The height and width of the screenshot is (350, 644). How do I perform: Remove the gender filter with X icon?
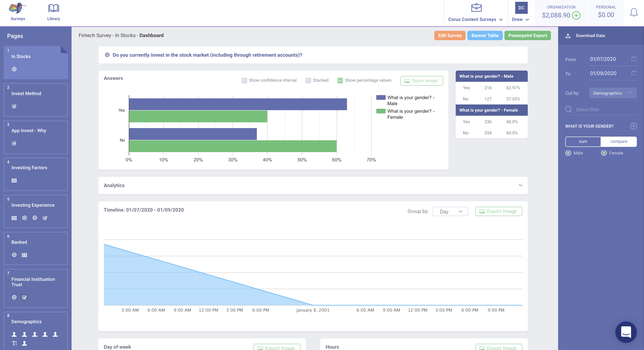pos(633,126)
